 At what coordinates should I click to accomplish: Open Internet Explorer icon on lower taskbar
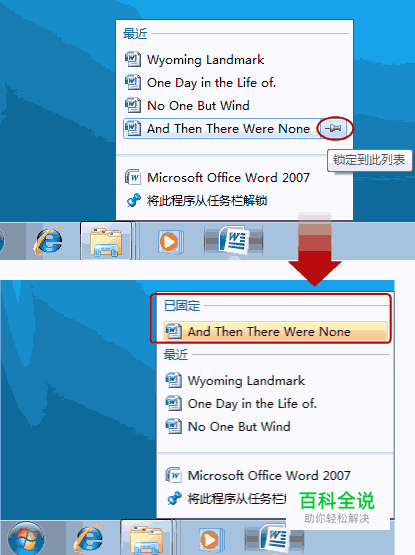(89, 538)
